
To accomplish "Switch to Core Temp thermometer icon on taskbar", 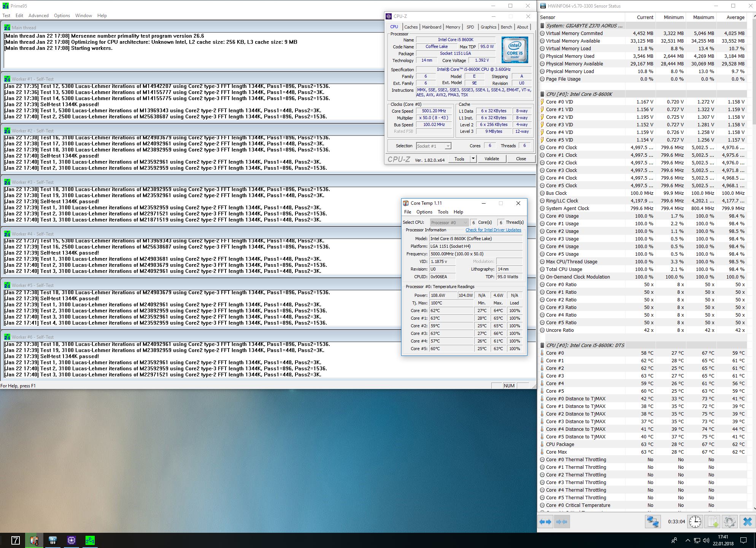I will 34,540.
